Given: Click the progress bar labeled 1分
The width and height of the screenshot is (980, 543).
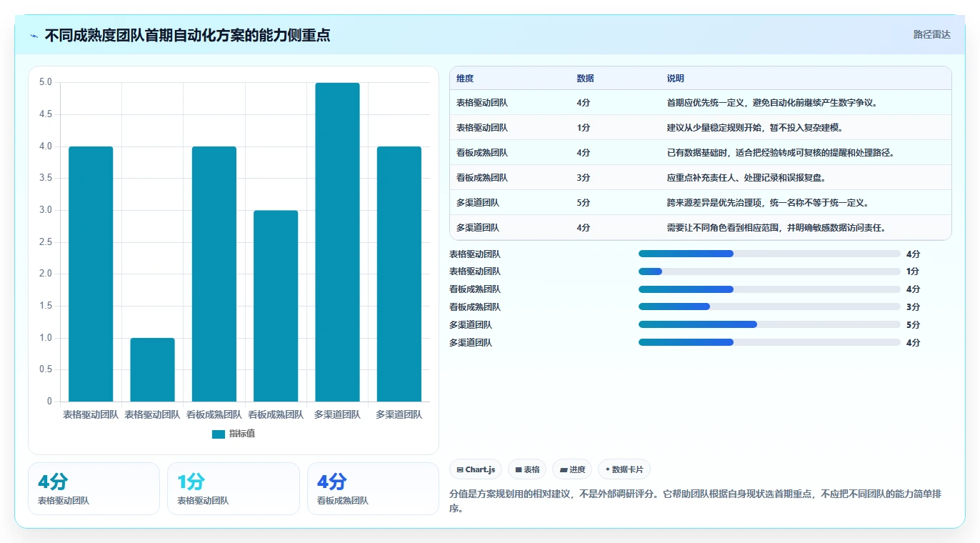Looking at the screenshot, I should (769, 271).
